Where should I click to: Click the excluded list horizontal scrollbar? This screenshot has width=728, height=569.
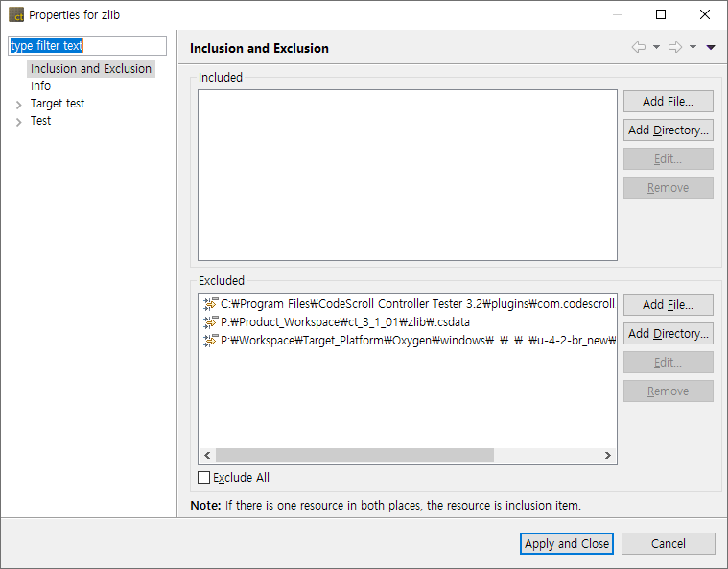coord(354,455)
